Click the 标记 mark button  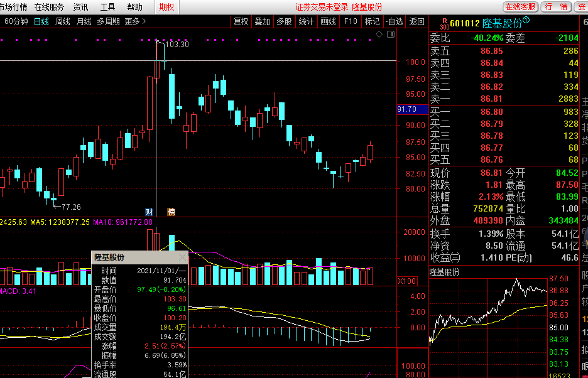tap(372, 22)
